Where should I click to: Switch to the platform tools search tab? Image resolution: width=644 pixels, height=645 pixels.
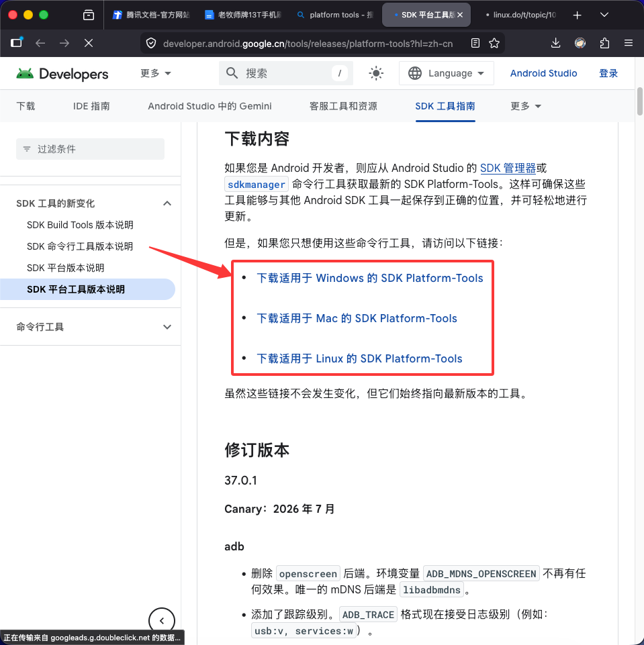(335, 15)
